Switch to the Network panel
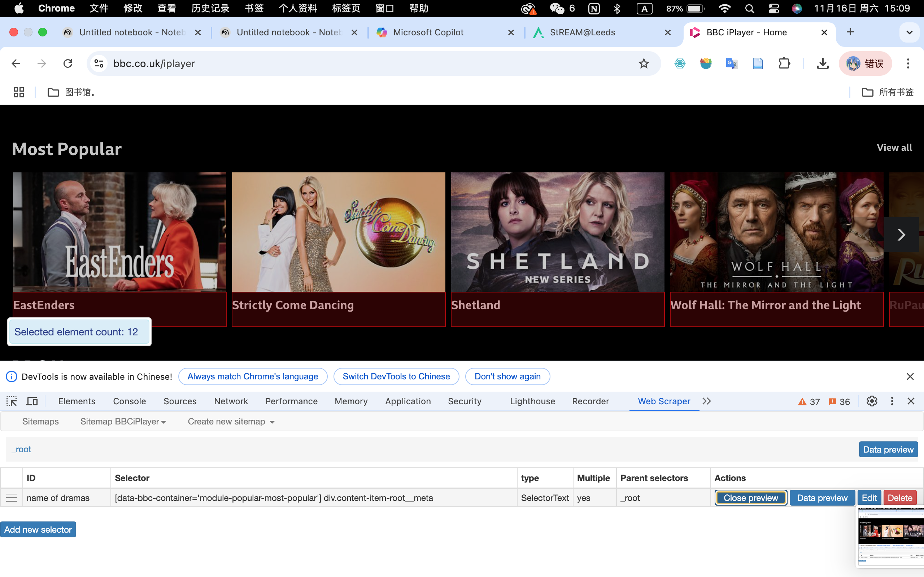This screenshot has height=577, width=924. click(x=231, y=401)
